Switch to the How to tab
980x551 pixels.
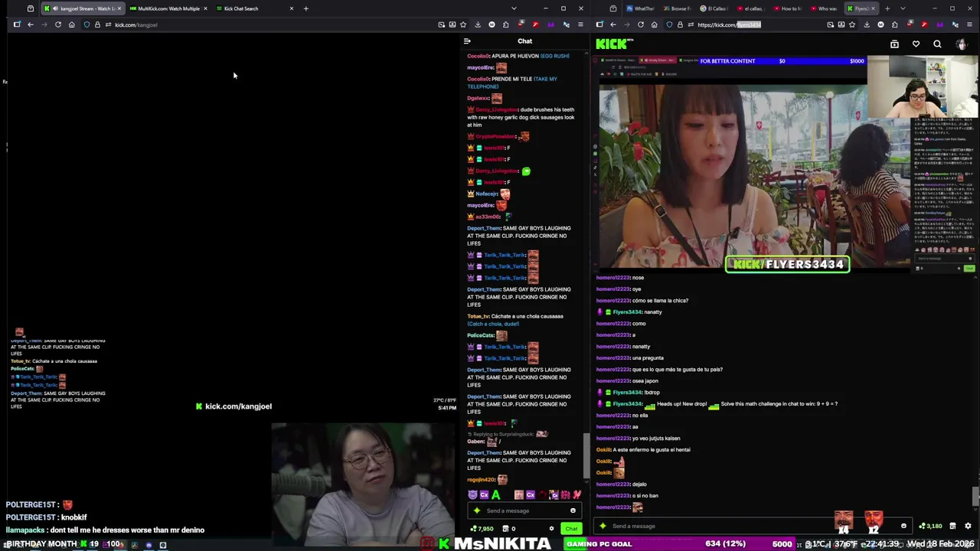[x=787, y=8]
